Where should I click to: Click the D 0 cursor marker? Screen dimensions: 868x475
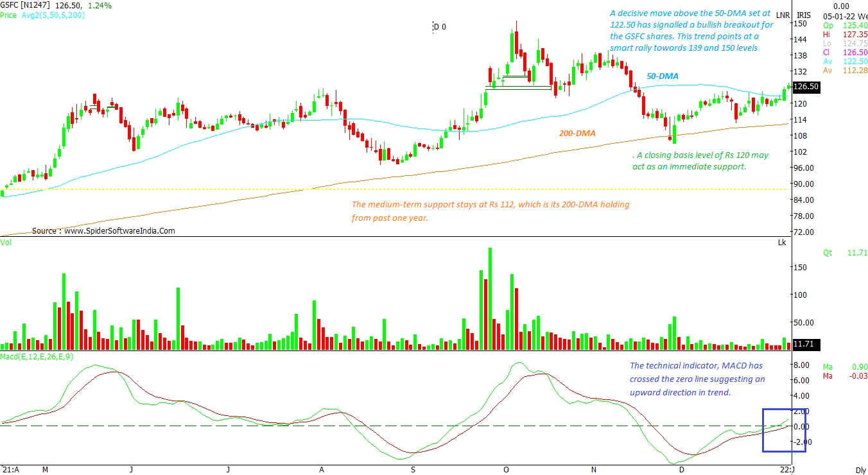pos(439,27)
